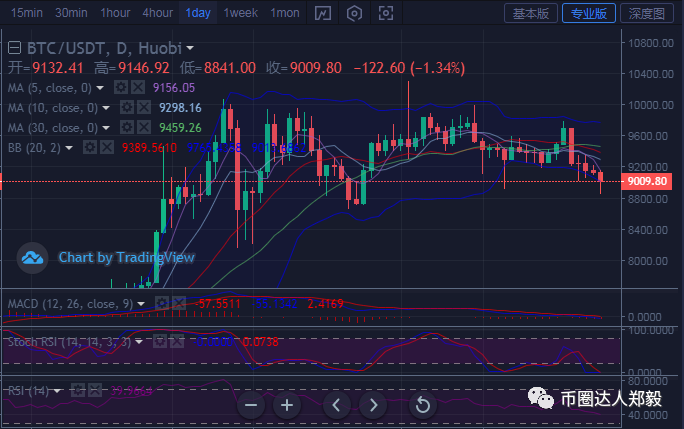Open RSI (14) settings gear
The width and height of the screenshot is (684, 429).
coord(78,390)
